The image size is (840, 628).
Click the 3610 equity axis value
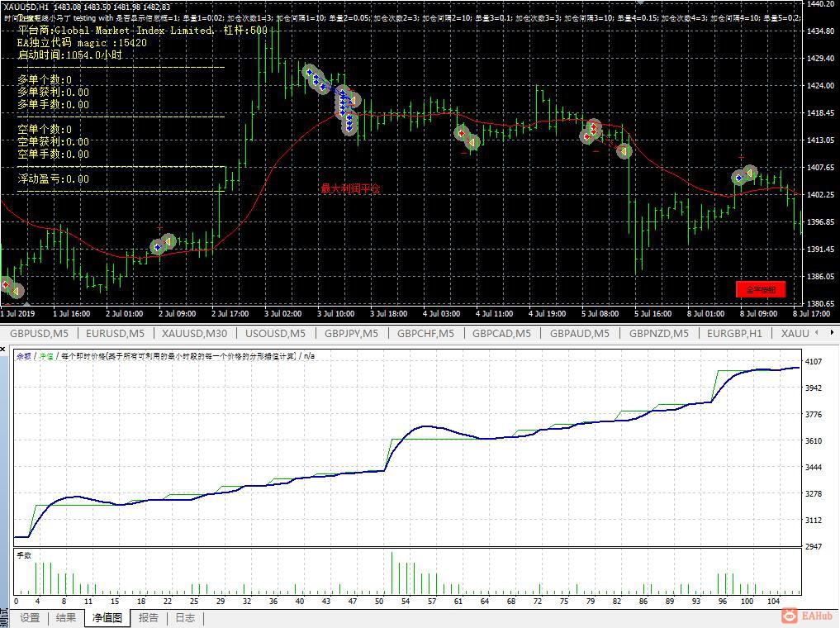click(x=814, y=441)
